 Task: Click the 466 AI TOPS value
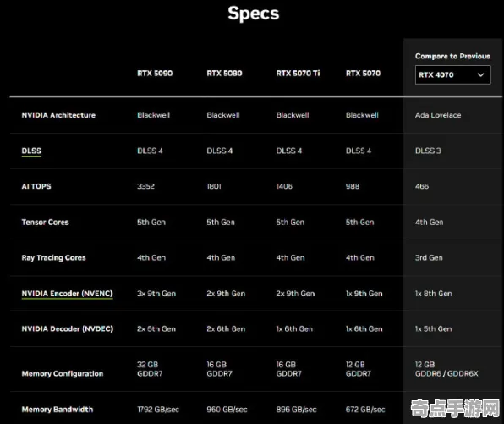coord(422,186)
